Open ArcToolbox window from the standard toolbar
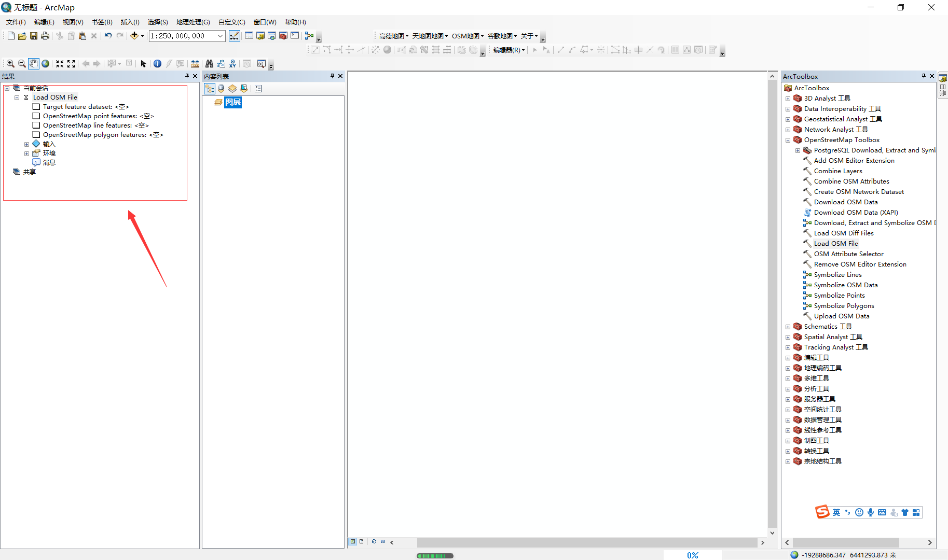 point(283,36)
